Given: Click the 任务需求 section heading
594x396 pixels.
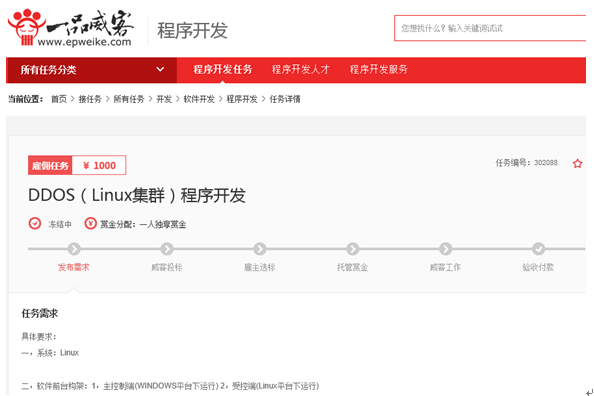Looking at the screenshot, I should click(x=40, y=313).
